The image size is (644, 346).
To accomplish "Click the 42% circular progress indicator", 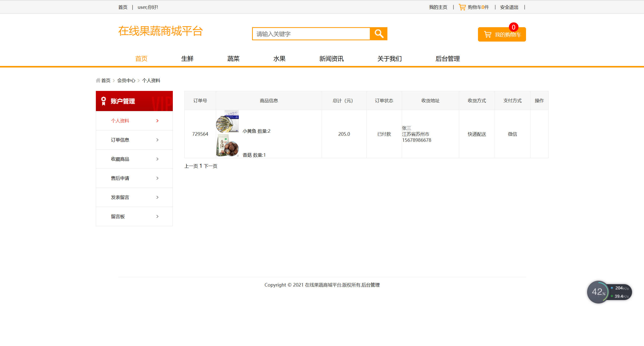I will [598, 292].
